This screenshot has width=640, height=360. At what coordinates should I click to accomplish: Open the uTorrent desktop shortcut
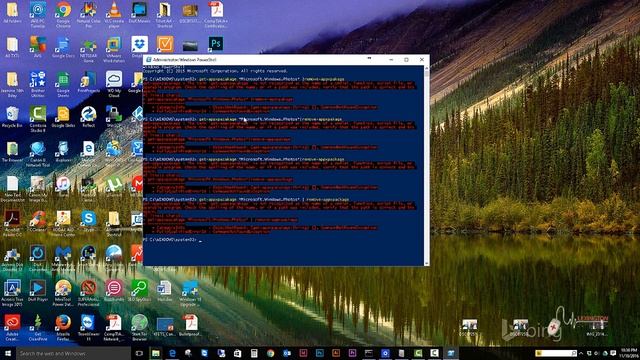pos(113,187)
